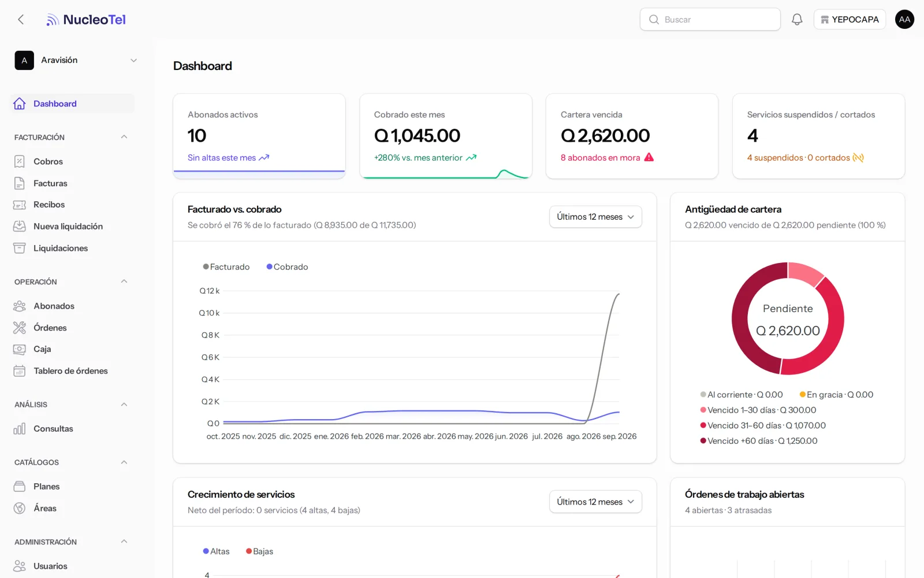Collapse the OPERACIÓN section
This screenshot has width=924, height=578.
coord(124,281)
